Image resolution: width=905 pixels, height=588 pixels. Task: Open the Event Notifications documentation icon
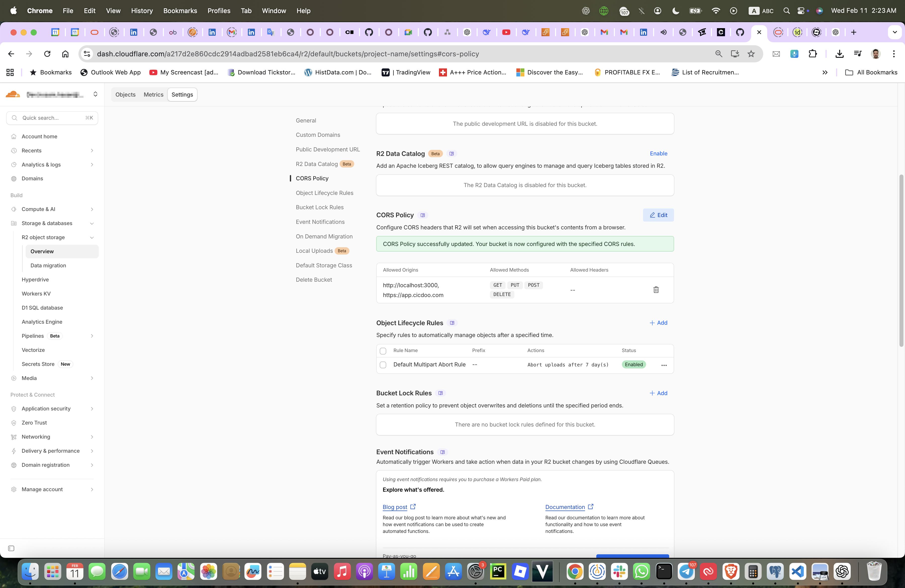click(442, 452)
